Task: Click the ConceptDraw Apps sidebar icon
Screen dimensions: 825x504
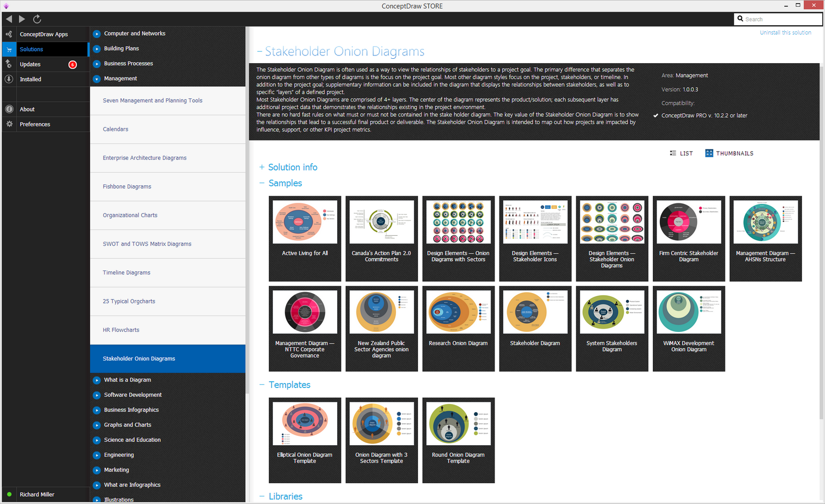Action: point(9,34)
